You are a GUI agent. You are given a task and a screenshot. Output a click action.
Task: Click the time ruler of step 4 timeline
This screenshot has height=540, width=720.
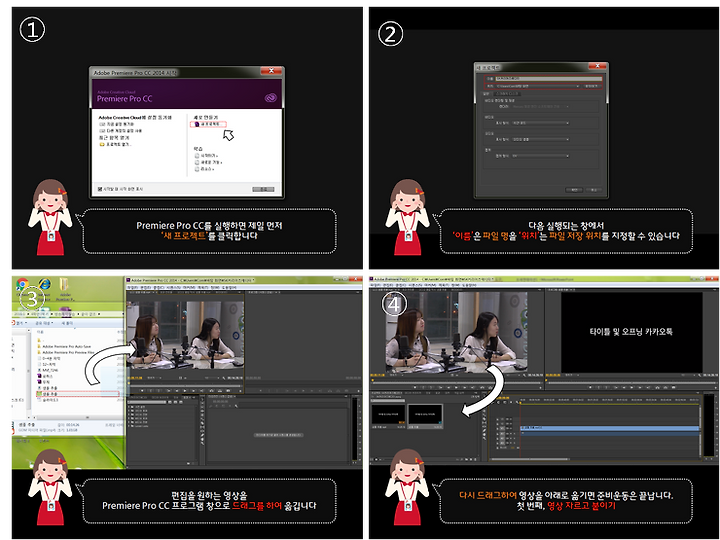608,400
